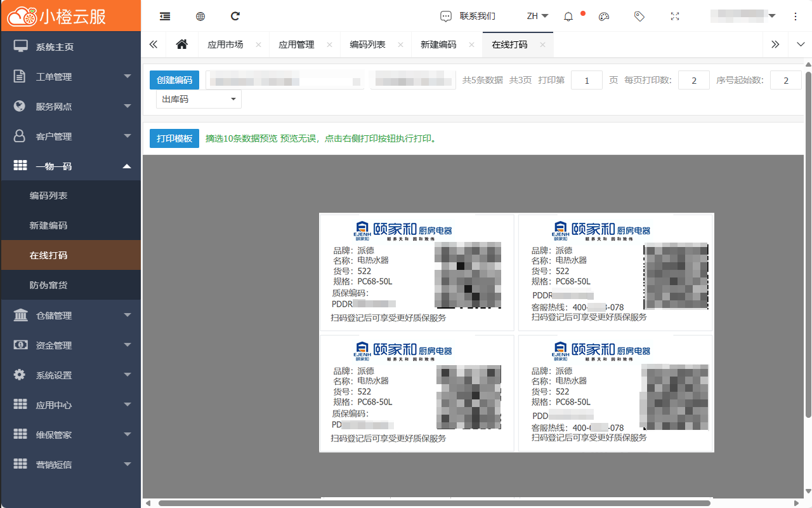
Task: Switch to the 编码列表 tab
Action: 367,44
